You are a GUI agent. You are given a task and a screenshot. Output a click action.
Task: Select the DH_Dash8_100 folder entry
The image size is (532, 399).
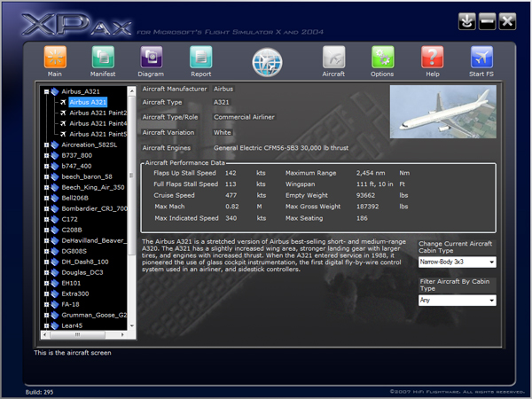pos(85,262)
